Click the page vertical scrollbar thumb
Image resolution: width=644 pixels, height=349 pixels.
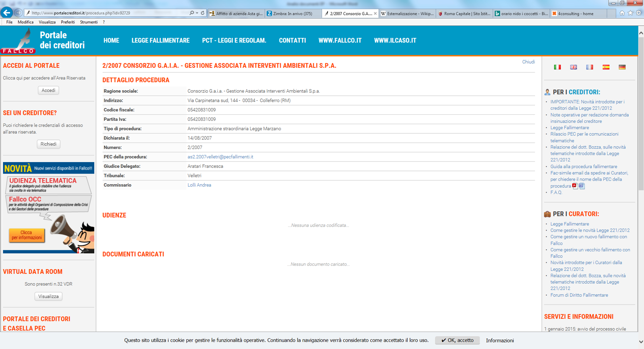tap(641, 113)
